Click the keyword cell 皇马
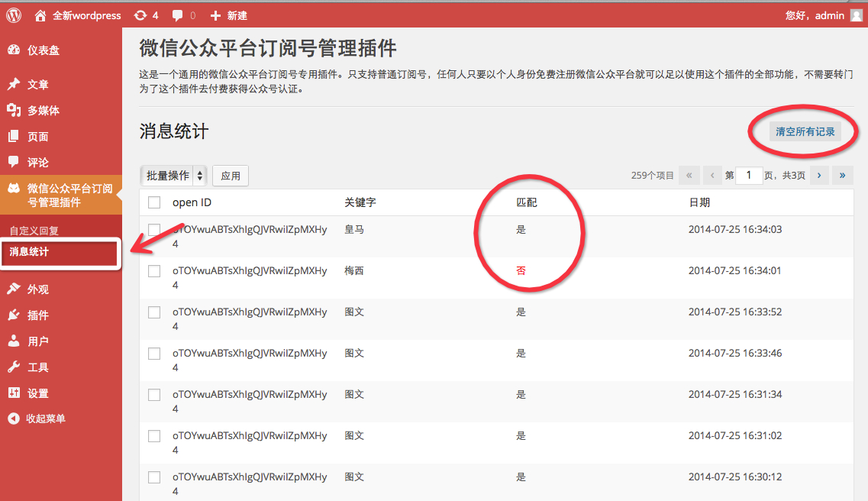This screenshot has height=501, width=868. tap(354, 229)
